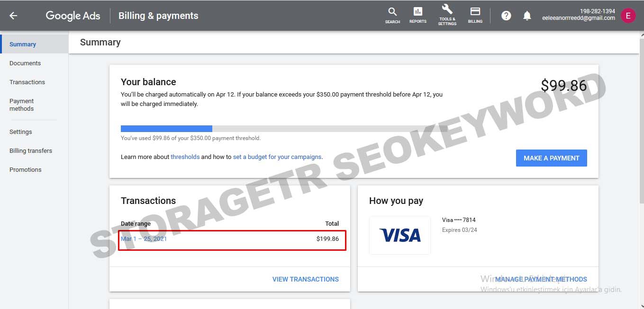Click the payment threshold progress bar
The height and width of the screenshot is (309, 644).
(x=284, y=129)
